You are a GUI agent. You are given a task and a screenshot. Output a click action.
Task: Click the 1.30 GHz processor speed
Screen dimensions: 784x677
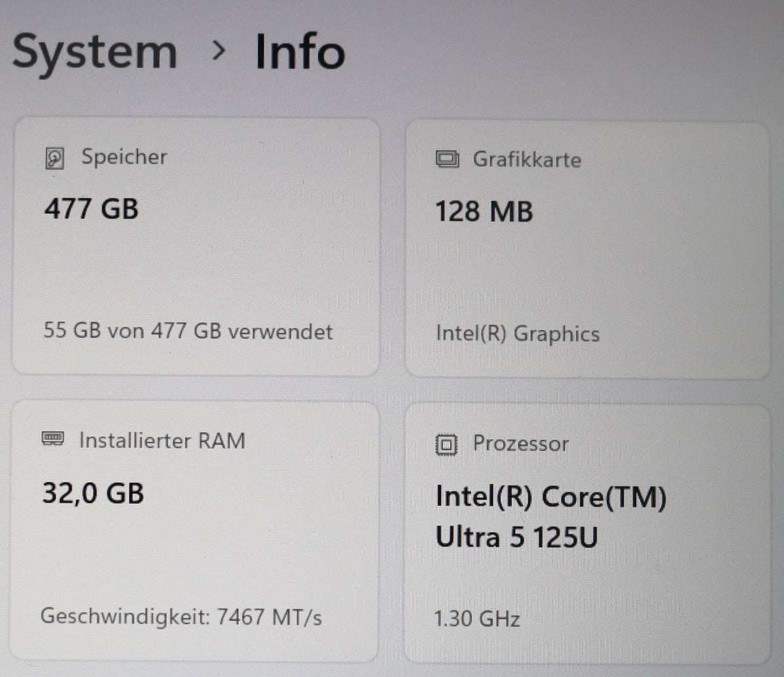pos(477,619)
